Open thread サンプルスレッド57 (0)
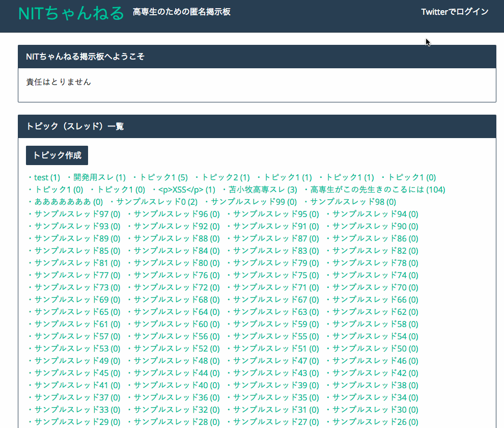504x428 pixels. pos(77,336)
